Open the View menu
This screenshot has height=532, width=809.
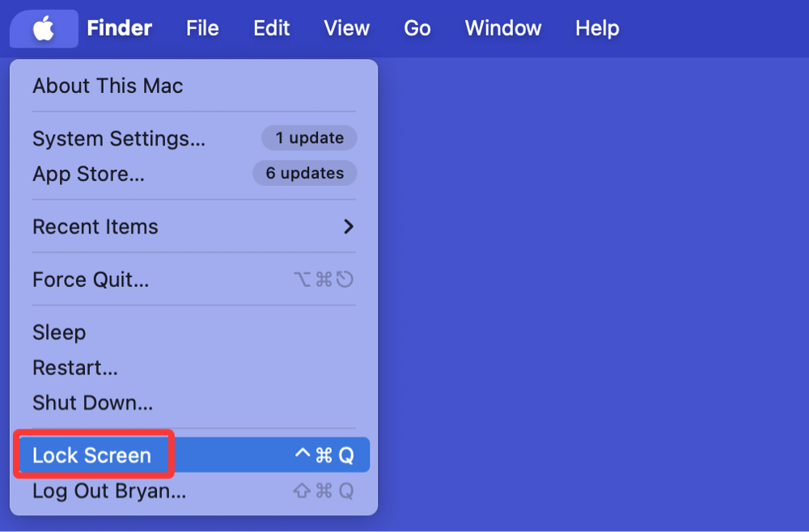(346, 28)
